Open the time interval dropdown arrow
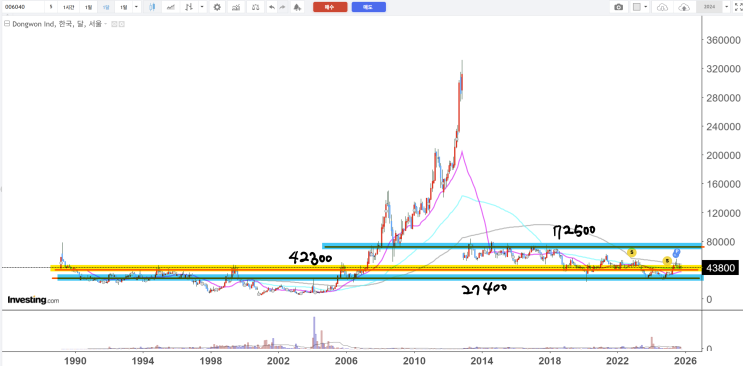The height and width of the screenshot is (366, 743). click(x=137, y=7)
